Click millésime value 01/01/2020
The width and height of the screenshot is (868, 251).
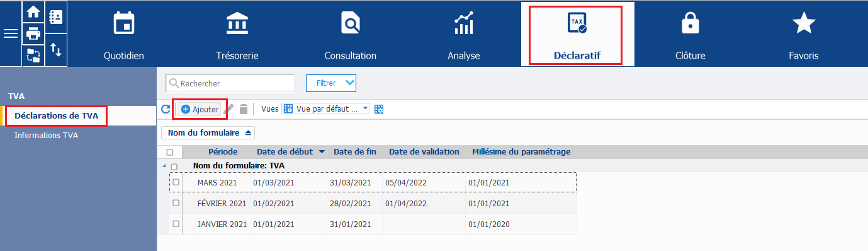coord(489,224)
